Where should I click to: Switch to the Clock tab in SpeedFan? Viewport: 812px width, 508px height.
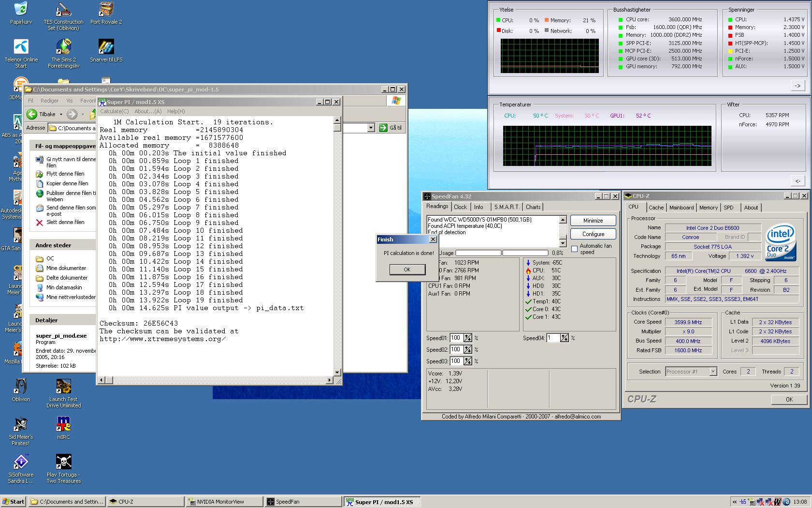click(x=460, y=207)
